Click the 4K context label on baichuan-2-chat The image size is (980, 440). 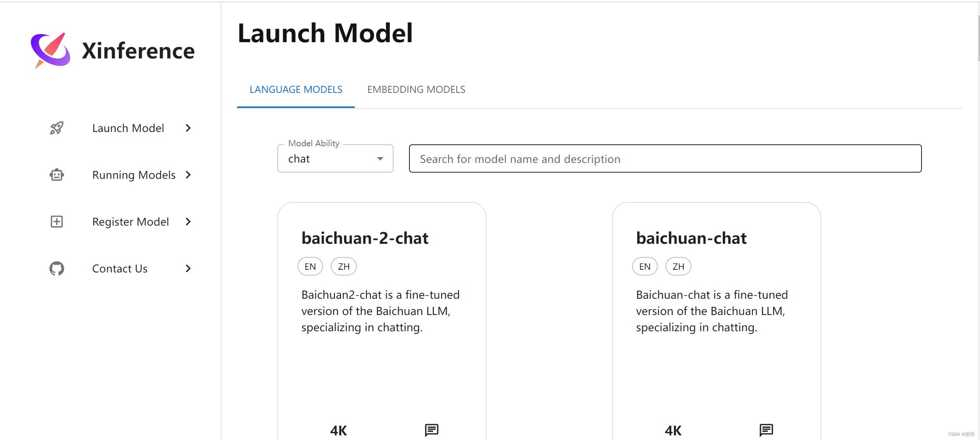click(x=339, y=431)
